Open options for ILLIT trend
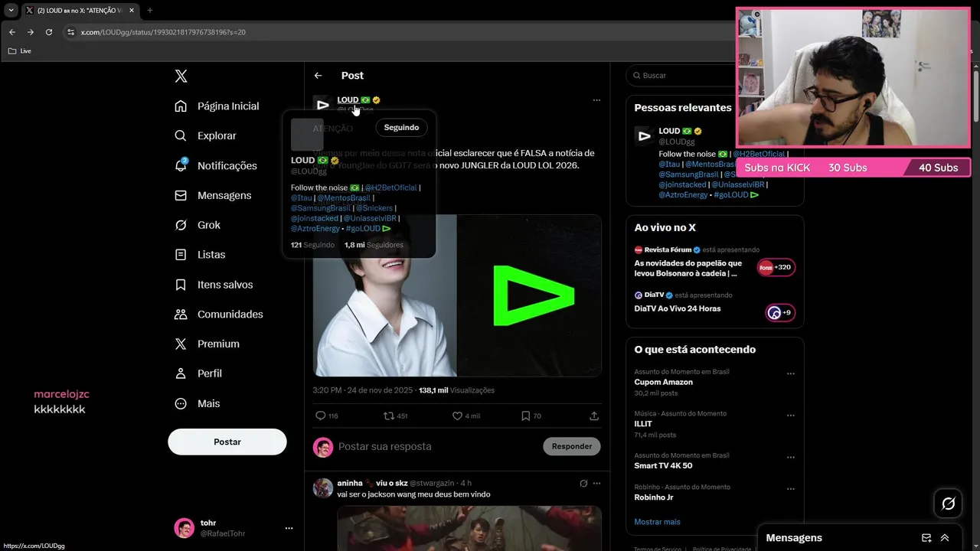Viewport: 980px width, 551px height. 791,416
